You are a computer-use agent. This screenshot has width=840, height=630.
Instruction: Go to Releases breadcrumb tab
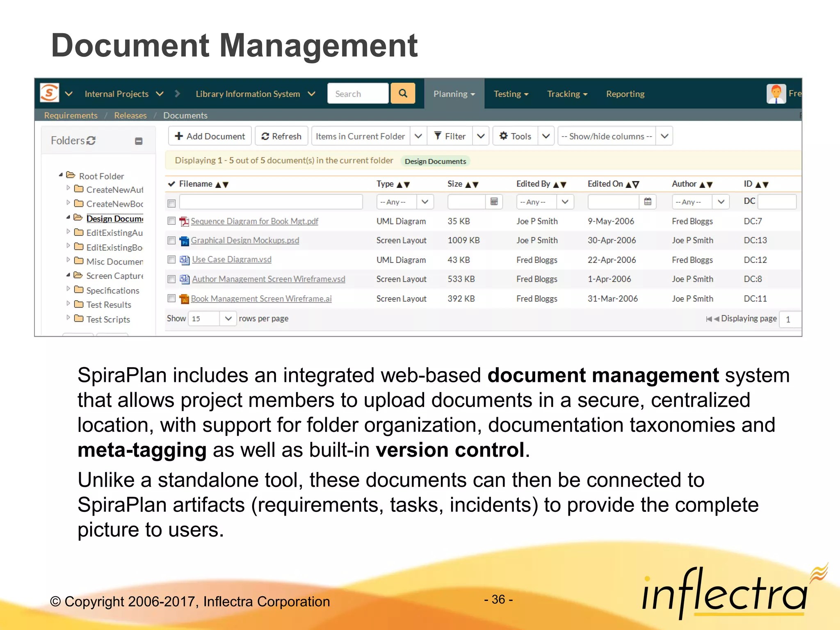pos(130,115)
